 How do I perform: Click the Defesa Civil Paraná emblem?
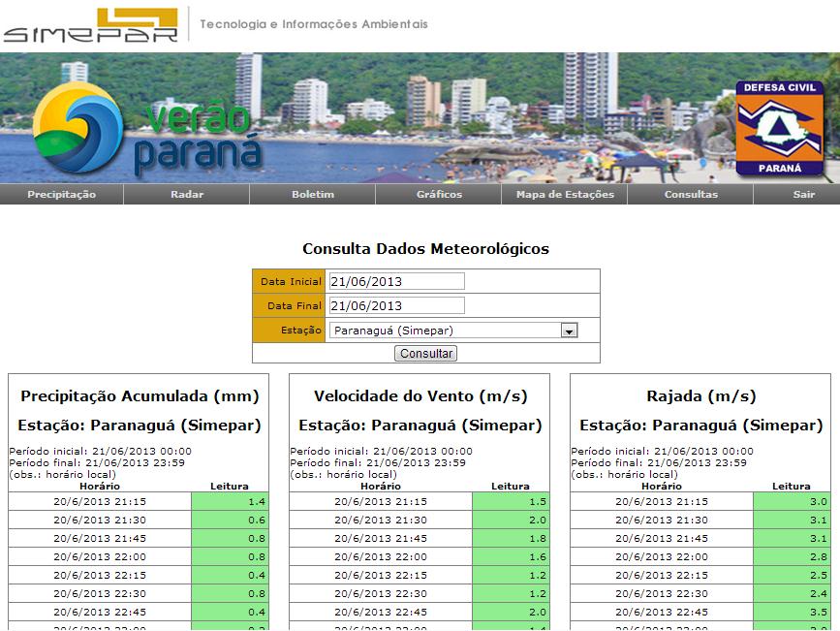tap(779, 128)
